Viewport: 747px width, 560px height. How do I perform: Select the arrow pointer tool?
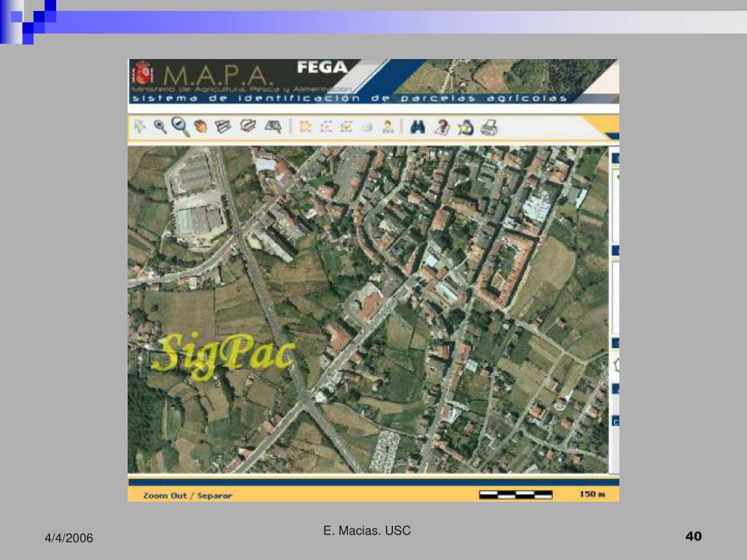[139, 127]
